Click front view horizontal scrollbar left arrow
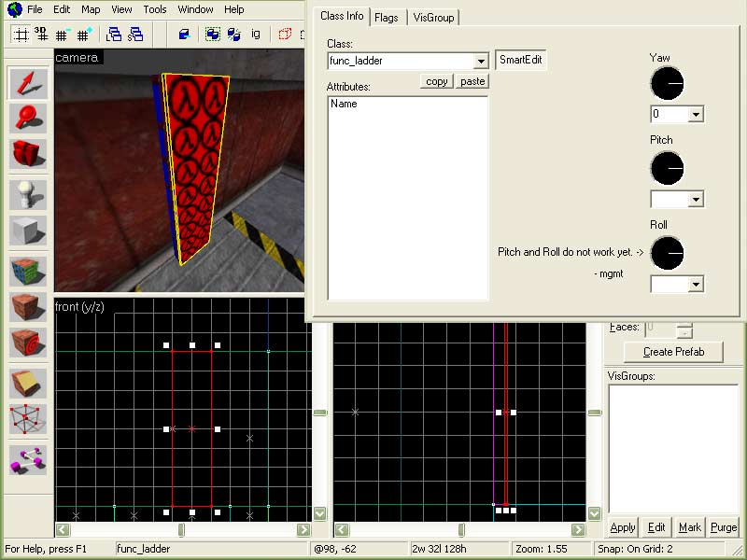The height and width of the screenshot is (560, 747). (x=63, y=529)
